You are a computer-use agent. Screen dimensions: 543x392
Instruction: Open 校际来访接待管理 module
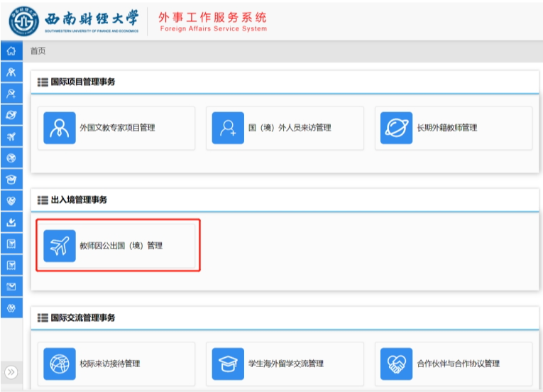(x=116, y=364)
